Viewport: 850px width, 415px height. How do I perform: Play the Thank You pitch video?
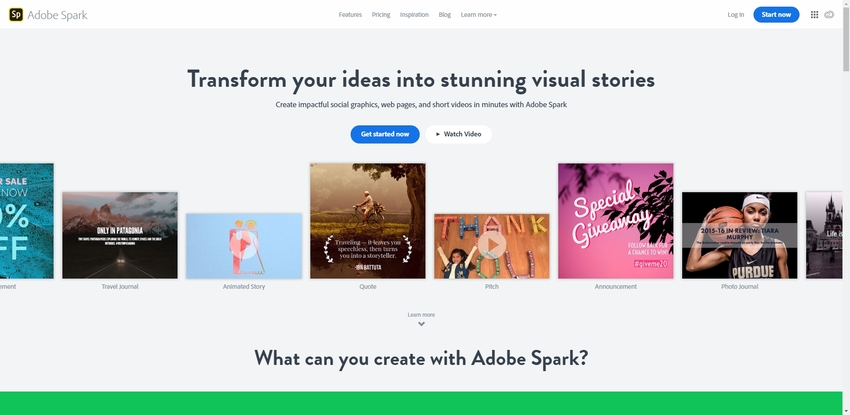(492, 245)
